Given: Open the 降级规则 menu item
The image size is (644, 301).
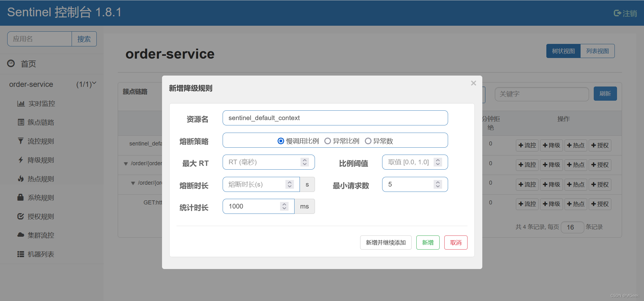Looking at the screenshot, I should click(41, 160).
